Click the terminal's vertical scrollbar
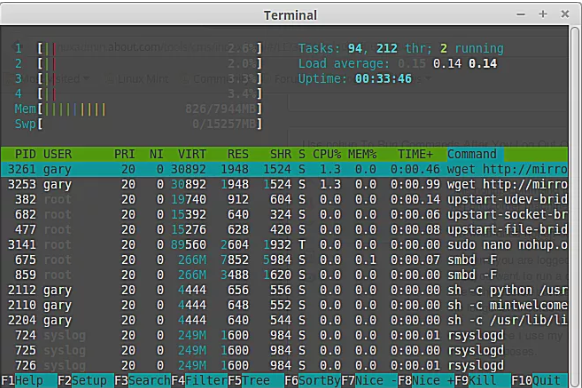Viewport: 582px width, 388px height. point(575,206)
